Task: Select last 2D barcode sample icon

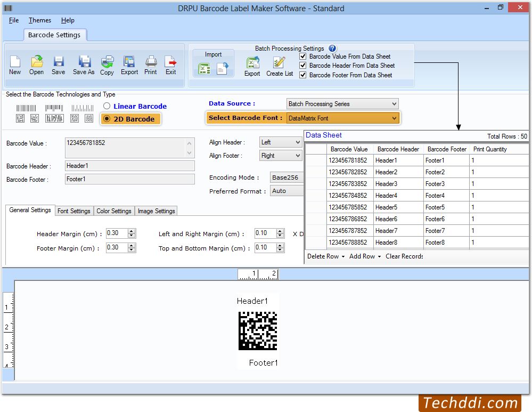Action: click(89, 118)
